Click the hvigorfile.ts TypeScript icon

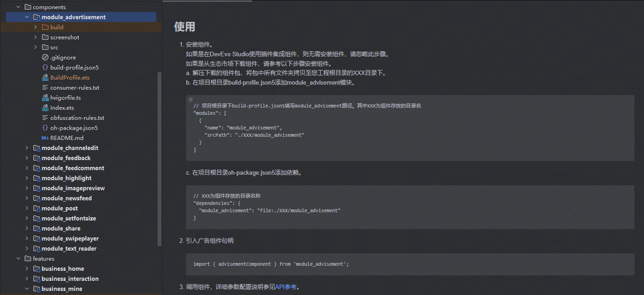[x=45, y=97]
